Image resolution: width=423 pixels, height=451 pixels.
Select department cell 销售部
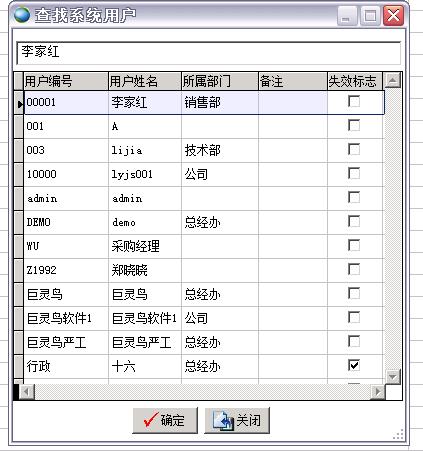click(220, 103)
